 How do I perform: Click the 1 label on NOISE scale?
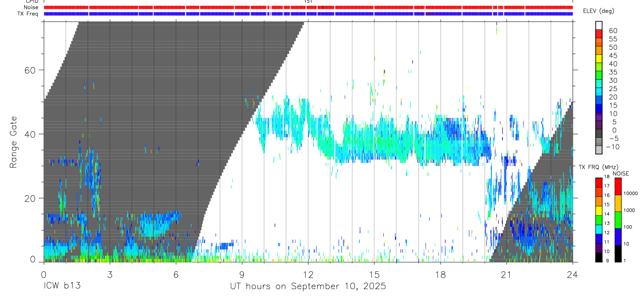click(x=624, y=260)
